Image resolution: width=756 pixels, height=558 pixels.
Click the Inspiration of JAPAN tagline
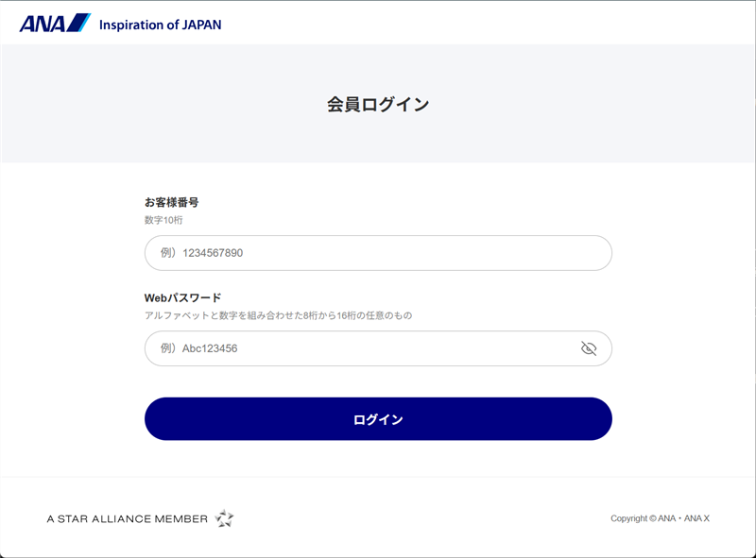160,25
